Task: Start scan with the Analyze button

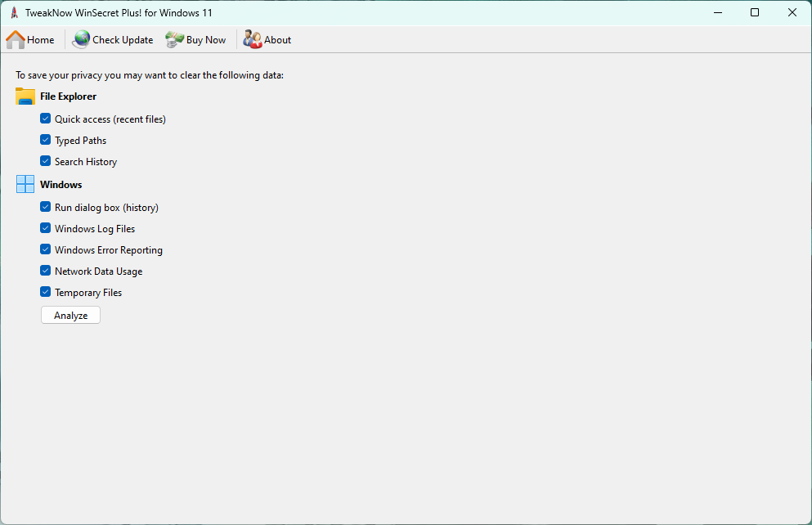Action: (70, 316)
